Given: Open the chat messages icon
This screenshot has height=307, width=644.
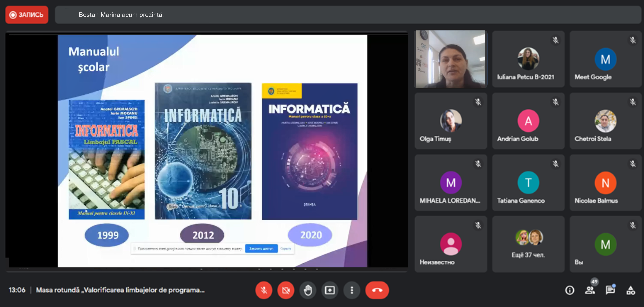Looking at the screenshot, I should coord(610,290).
